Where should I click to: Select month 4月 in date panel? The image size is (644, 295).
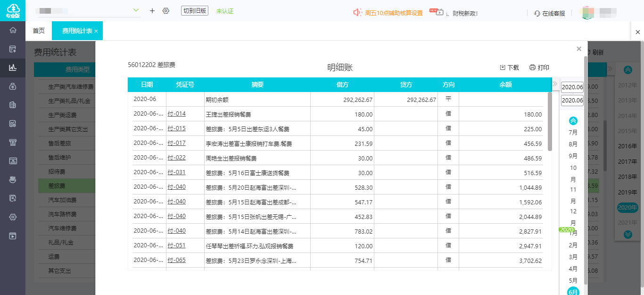click(573, 269)
